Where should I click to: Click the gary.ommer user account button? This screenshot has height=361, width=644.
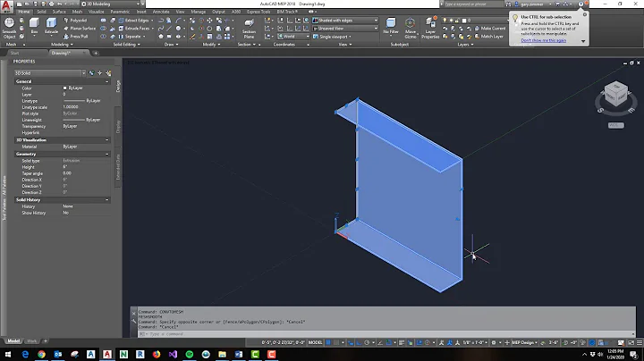[x=532, y=4]
